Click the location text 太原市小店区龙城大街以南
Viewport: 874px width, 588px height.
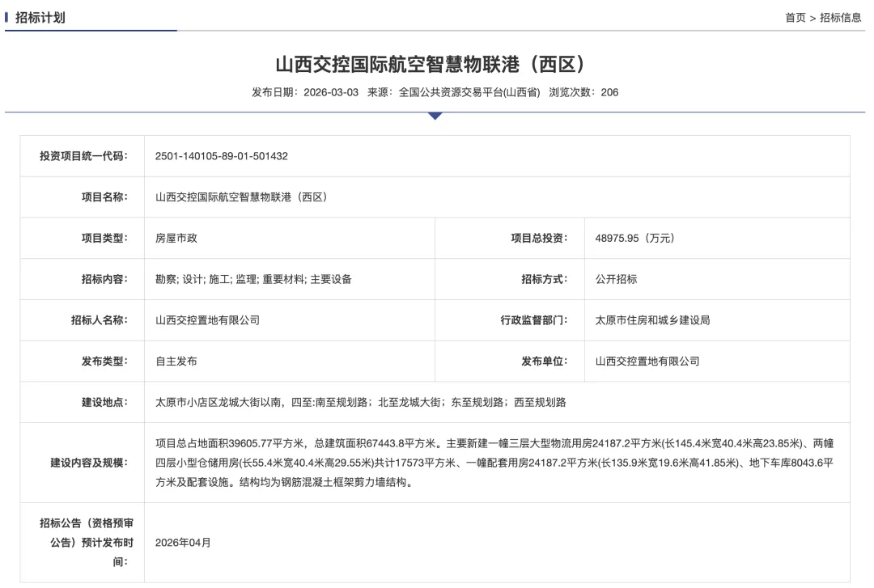218,403
